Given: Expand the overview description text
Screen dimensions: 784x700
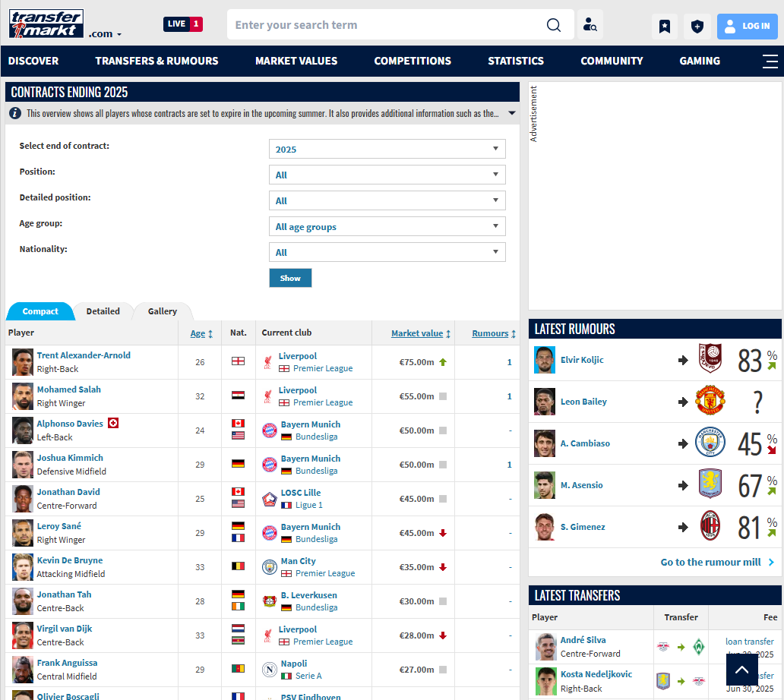Looking at the screenshot, I should coord(512,113).
